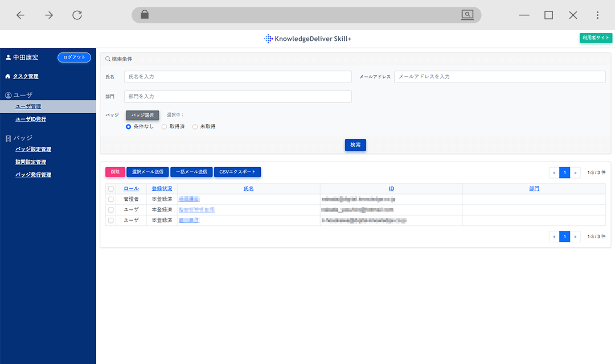The width and height of the screenshot is (615, 364).
Task: Select the 取得済 radio button
Action: (165, 126)
